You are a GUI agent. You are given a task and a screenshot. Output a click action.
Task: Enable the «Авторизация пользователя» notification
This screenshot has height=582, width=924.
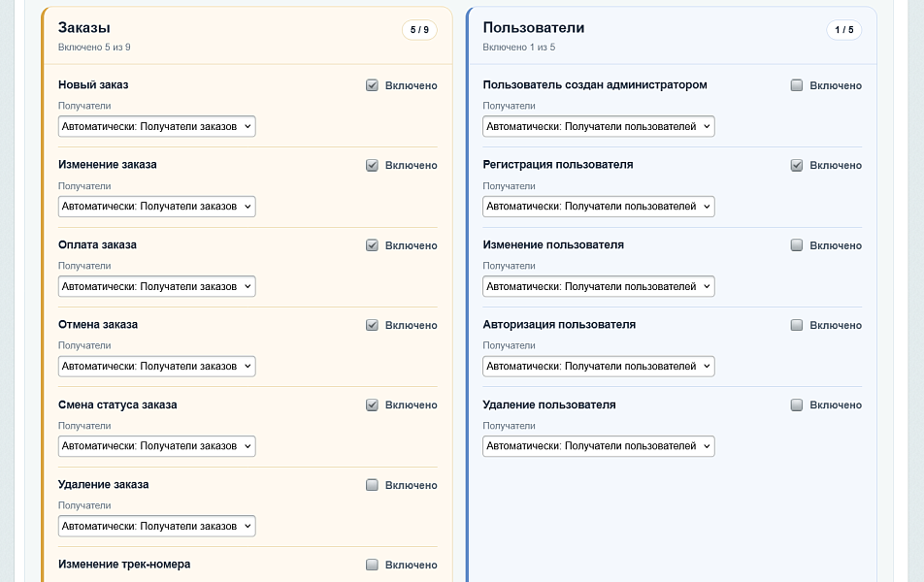797,326
